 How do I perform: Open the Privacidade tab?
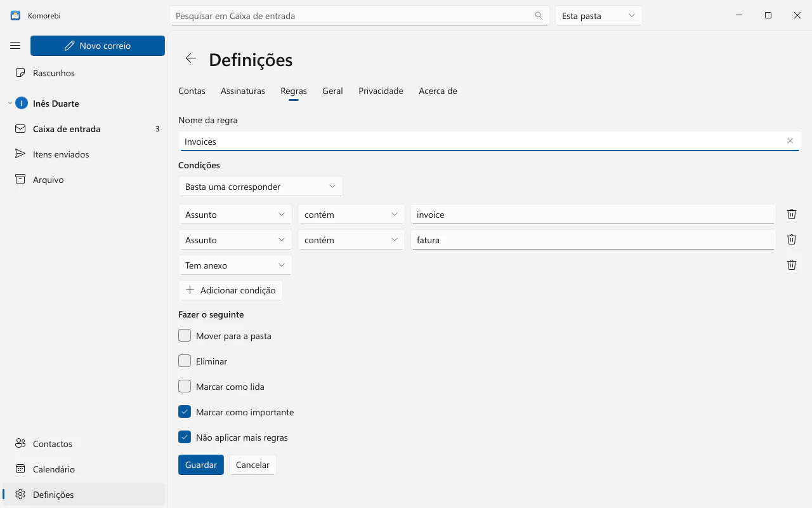click(381, 91)
